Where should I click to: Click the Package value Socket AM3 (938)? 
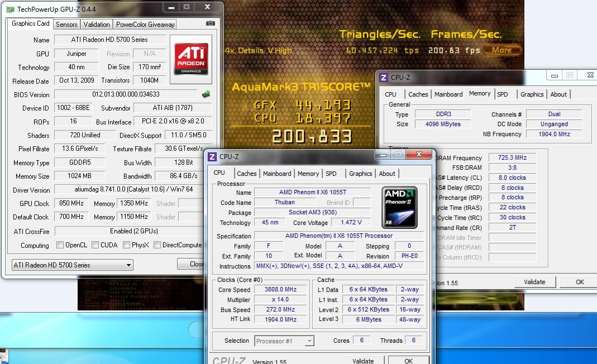[x=313, y=213]
